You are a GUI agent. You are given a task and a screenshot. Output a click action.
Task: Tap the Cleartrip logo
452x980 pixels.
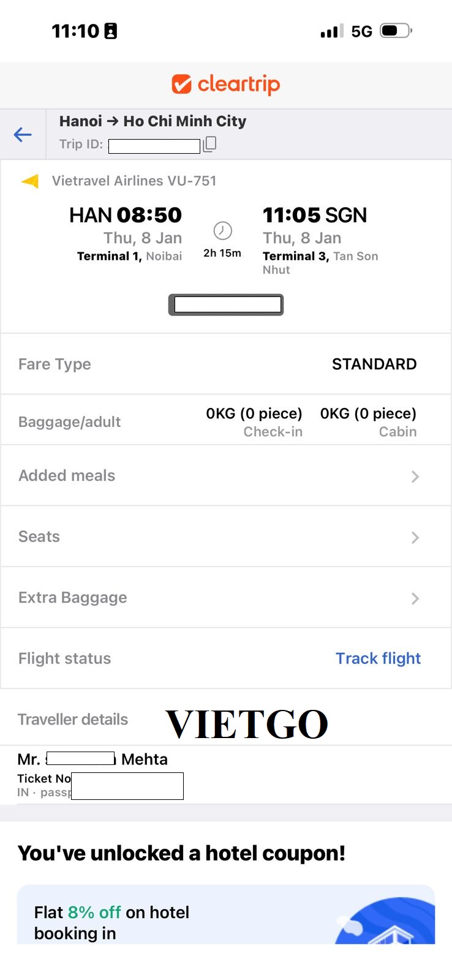point(226,85)
